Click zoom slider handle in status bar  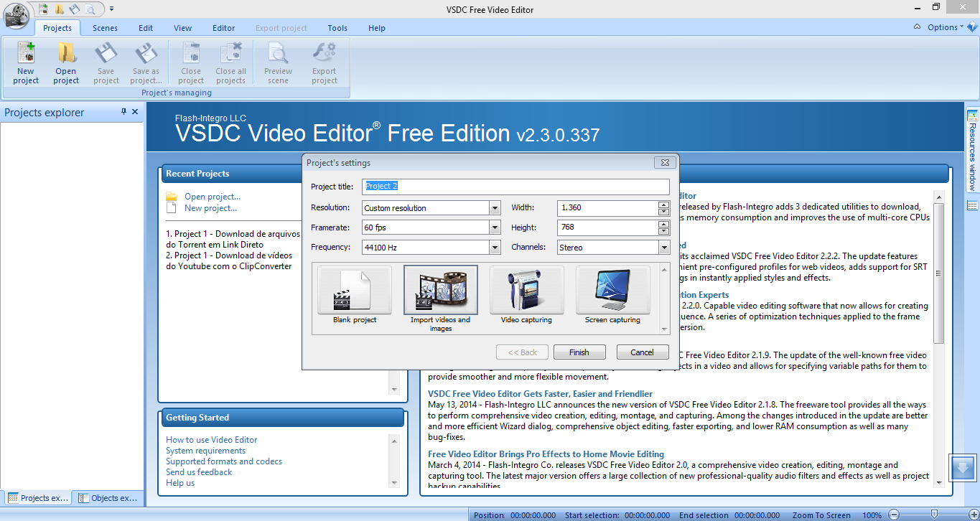click(933, 515)
